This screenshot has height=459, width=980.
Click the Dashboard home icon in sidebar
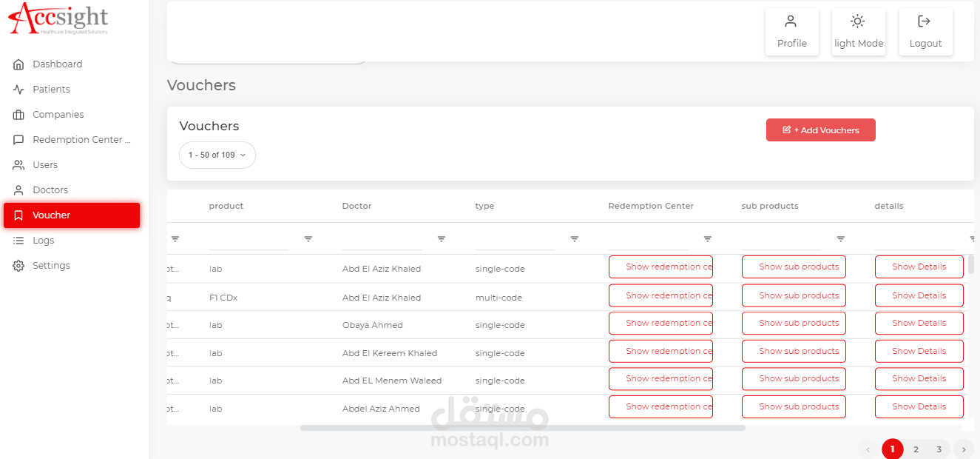pyautogui.click(x=18, y=64)
